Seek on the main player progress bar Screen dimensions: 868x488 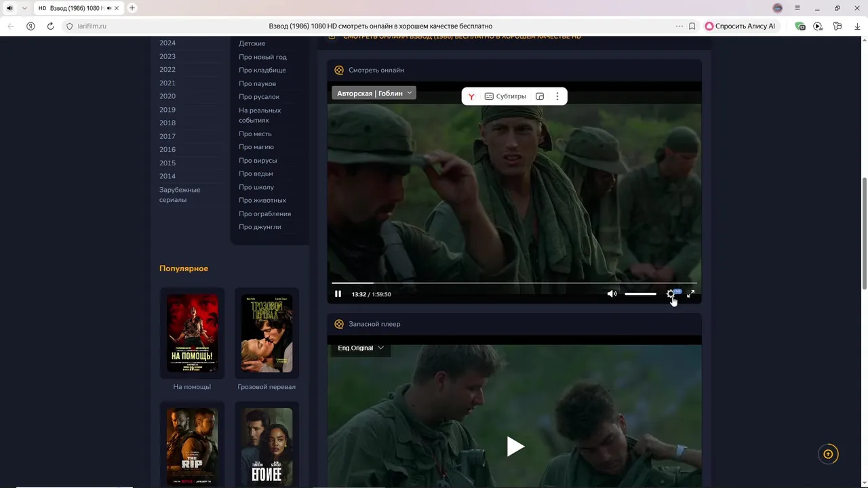click(514, 283)
